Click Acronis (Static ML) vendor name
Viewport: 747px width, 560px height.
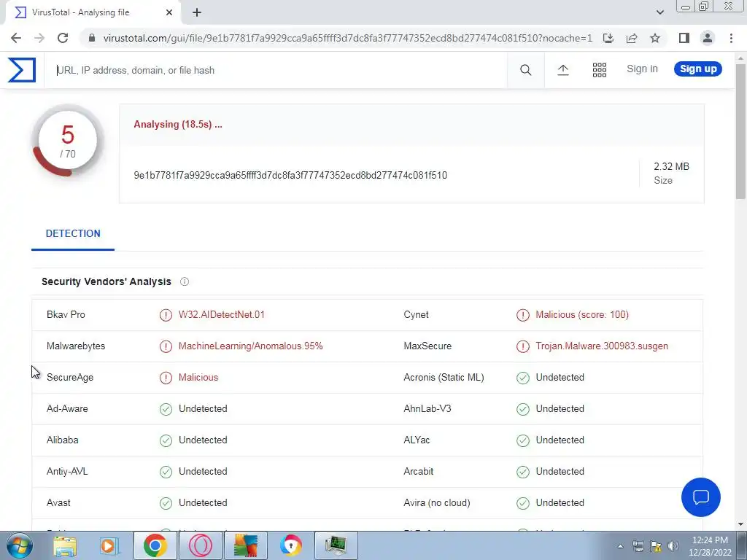coord(444,377)
